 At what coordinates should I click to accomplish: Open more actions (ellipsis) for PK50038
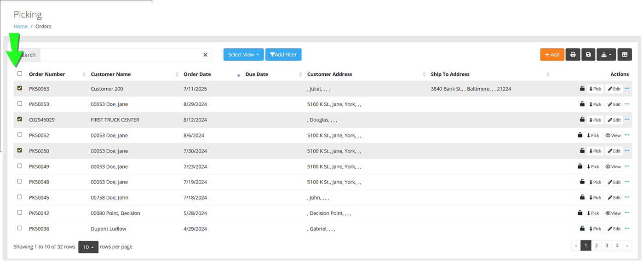[x=627, y=228]
